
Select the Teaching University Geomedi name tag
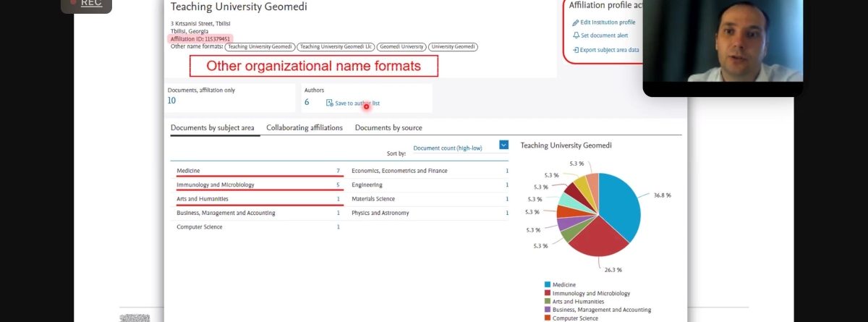(x=260, y=47)
